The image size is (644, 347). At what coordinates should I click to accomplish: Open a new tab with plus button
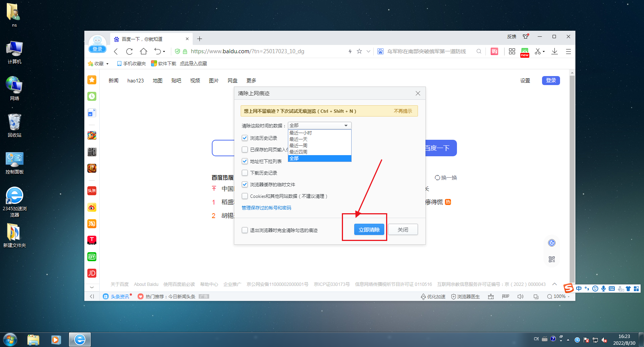pyautogui.click(x=199, y=39)
